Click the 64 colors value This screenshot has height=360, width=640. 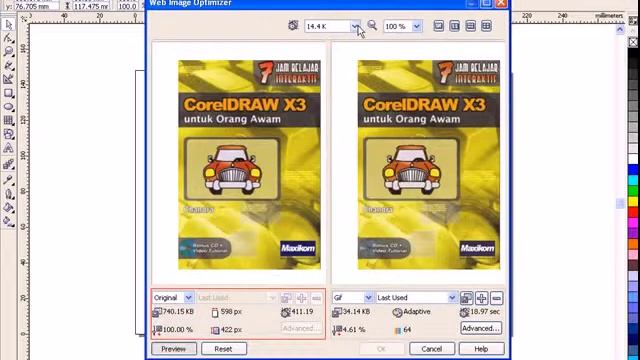point(407,329)
